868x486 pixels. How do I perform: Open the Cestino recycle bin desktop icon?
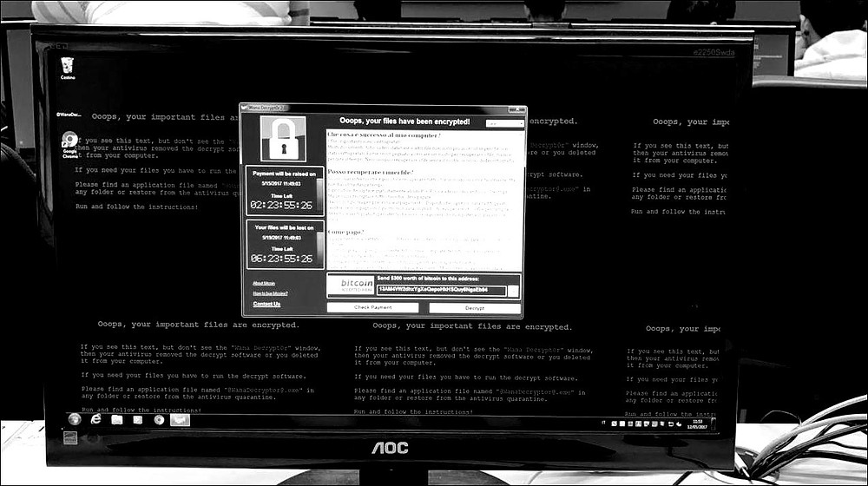pos(68,68)
